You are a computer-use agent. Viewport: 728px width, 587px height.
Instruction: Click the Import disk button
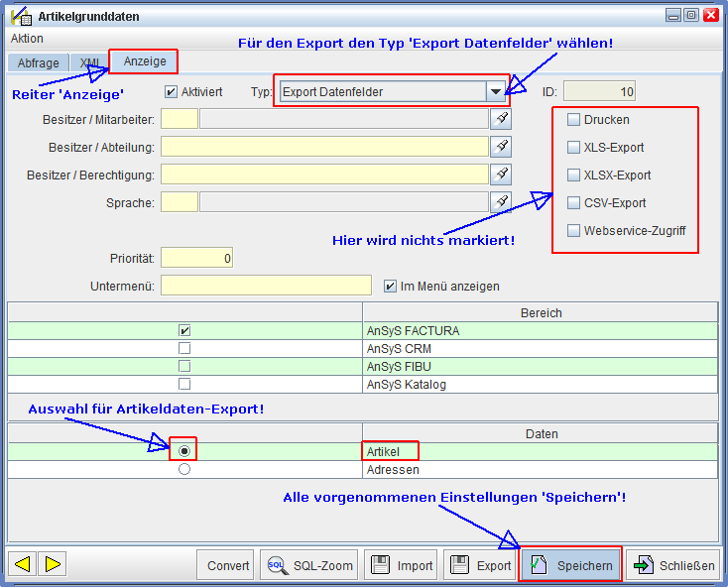(402, 565)
